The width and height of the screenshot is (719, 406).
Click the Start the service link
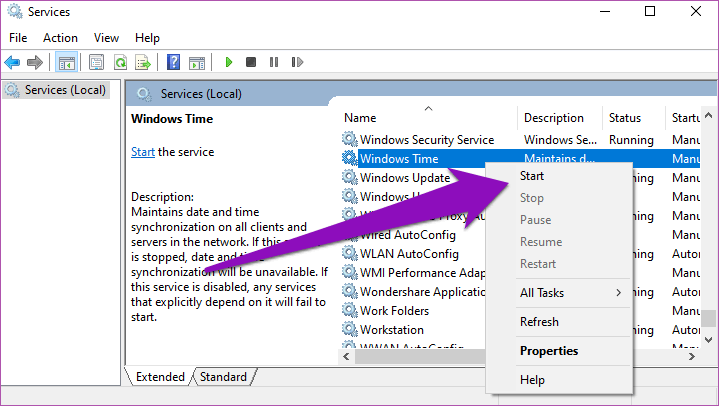pyautogui.click(x=143, y=152)
